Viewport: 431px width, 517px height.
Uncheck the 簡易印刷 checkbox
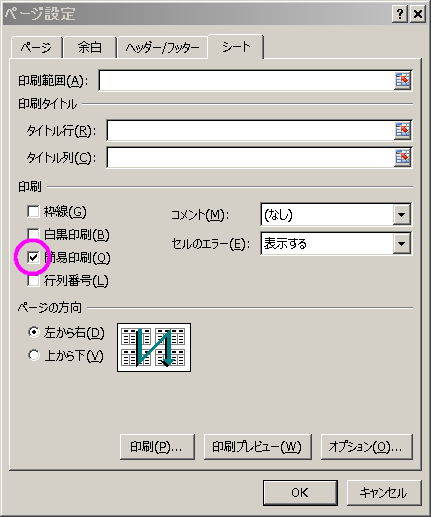pyautogui.click(x=33, y=257)
